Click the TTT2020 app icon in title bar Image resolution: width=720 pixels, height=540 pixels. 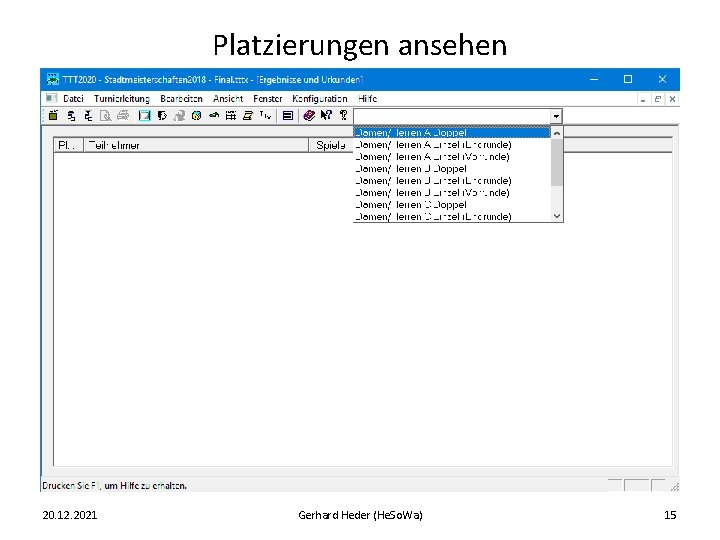[53, 79]
